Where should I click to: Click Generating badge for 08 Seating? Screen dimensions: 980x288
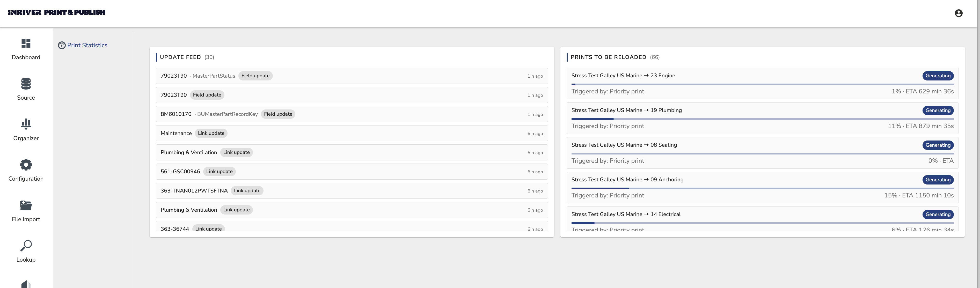pyautogui.click(x=938, y=145)
